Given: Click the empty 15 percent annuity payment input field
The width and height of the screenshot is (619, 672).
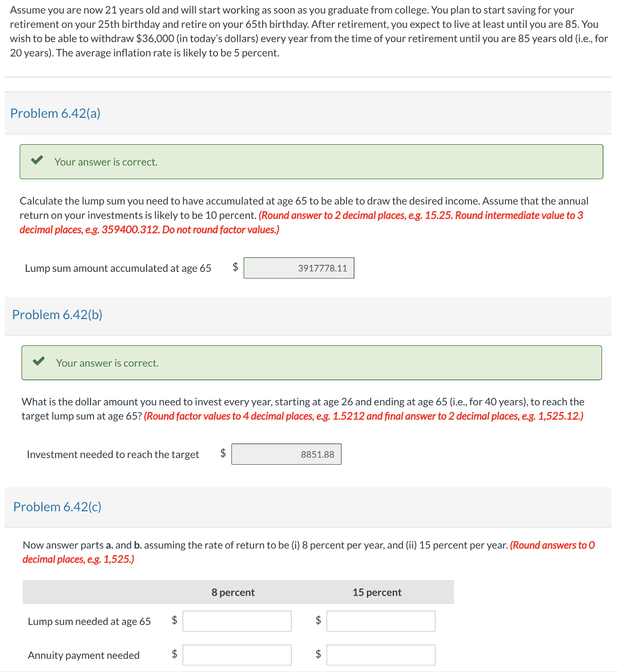Looking at the screenshot, I should (380, 654).
